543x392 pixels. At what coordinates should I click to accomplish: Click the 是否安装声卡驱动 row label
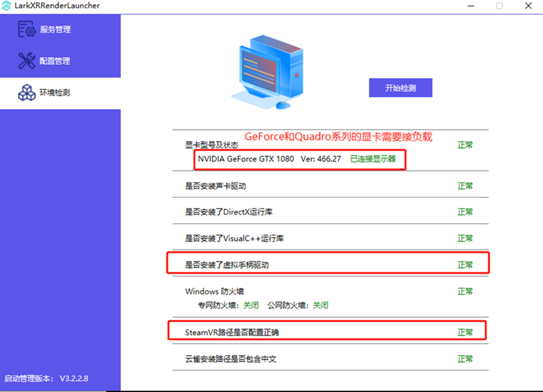tap(215, 186)
